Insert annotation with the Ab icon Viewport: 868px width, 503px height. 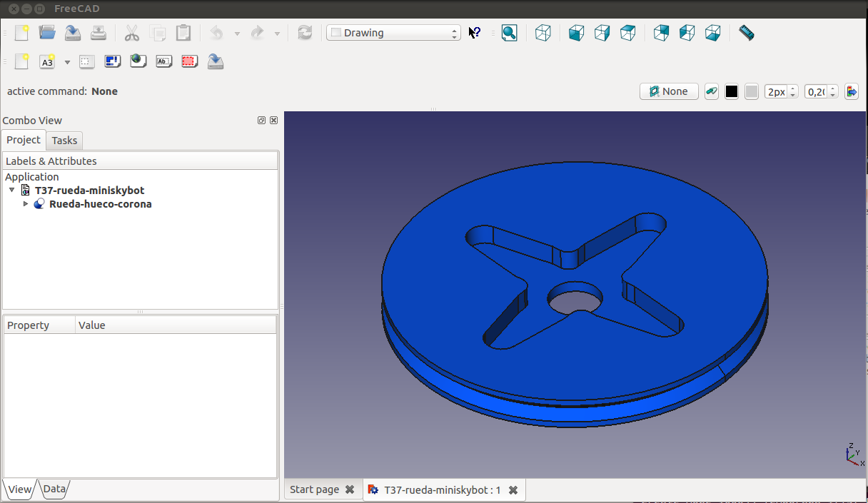tap(163, 62)
